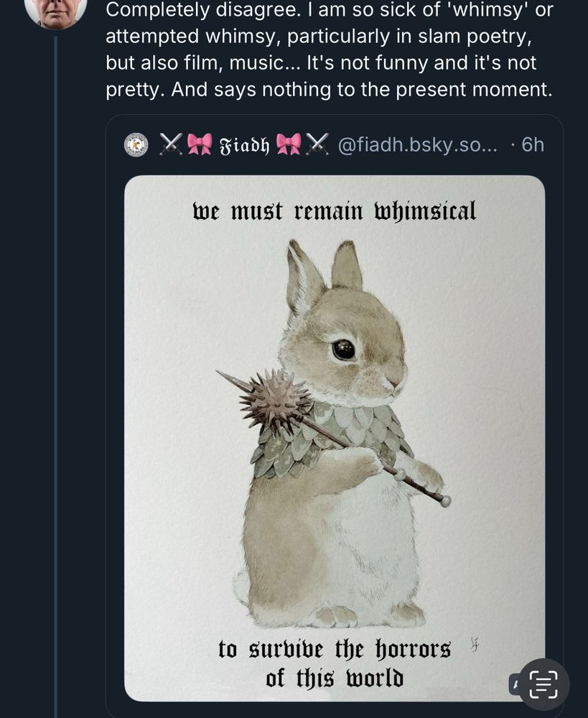Tap the first crossed swords emoji
The width and height of the screenshot is (588, 718).
click(x=172, y=144)
